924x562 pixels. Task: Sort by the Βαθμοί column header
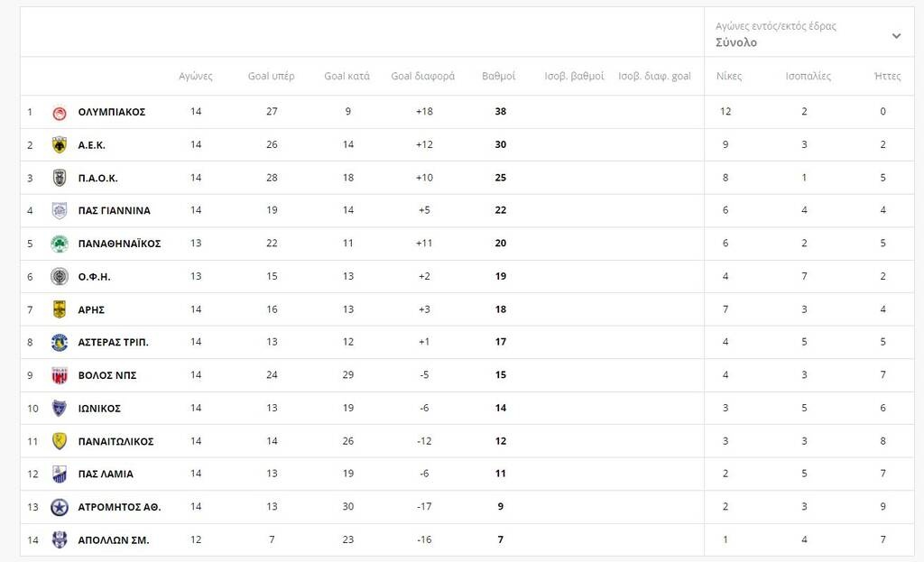(x=498, y=76)
